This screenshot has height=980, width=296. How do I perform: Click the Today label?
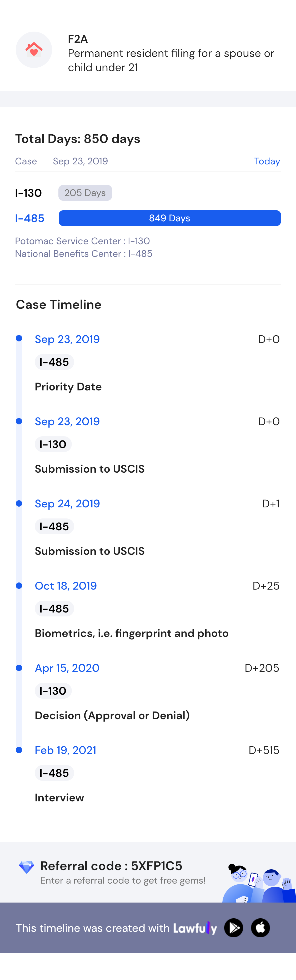point(267,161)
